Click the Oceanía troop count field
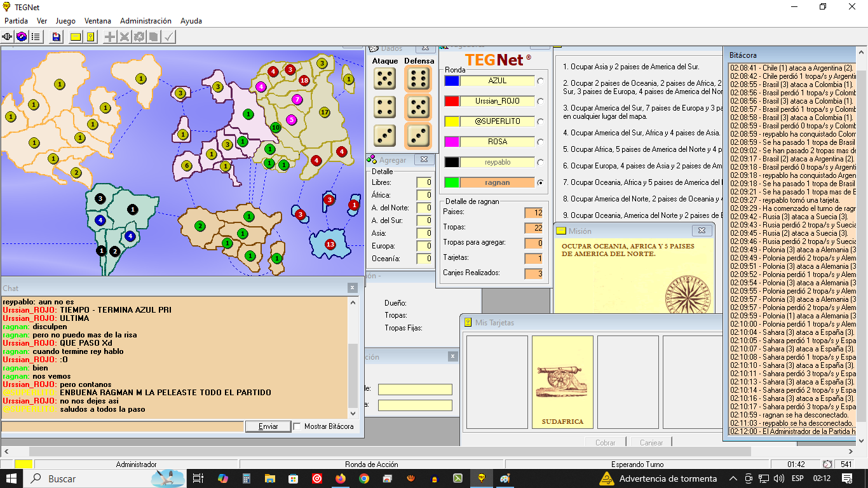 coord(424,259)
